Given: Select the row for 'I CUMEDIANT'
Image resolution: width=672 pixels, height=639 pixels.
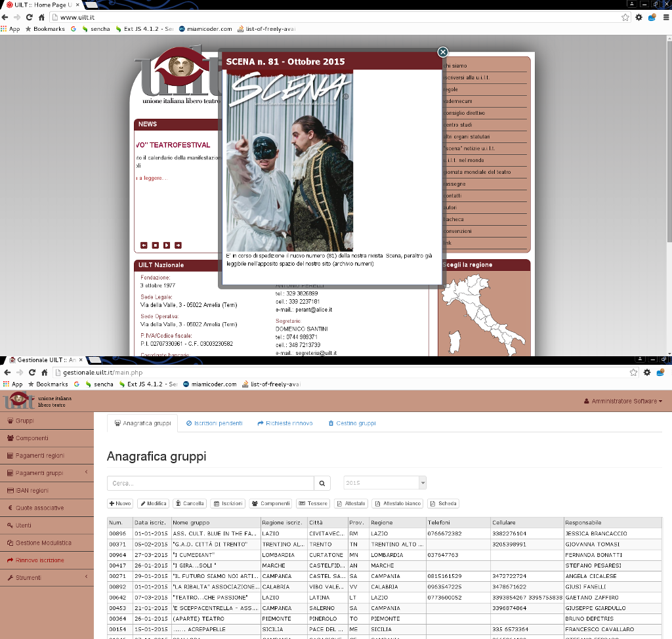Looking at the screenshot, I should [x=385, y=555].
